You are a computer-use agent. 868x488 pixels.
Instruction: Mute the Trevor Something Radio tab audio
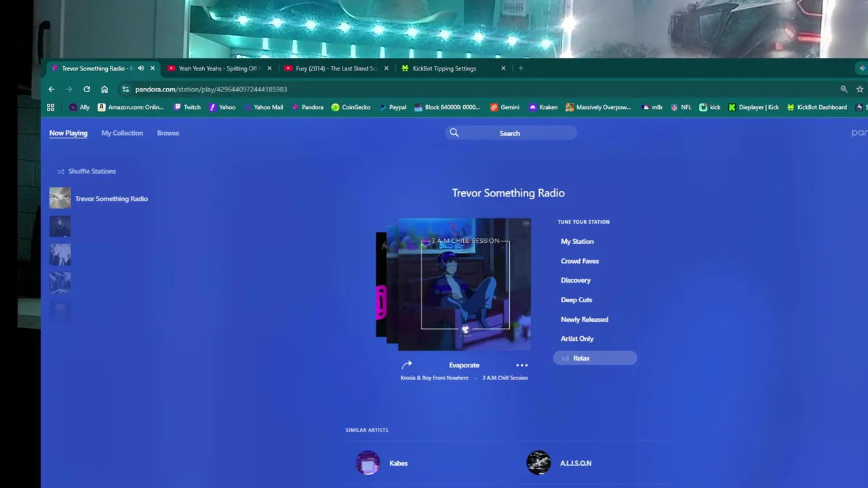[141, 68]
